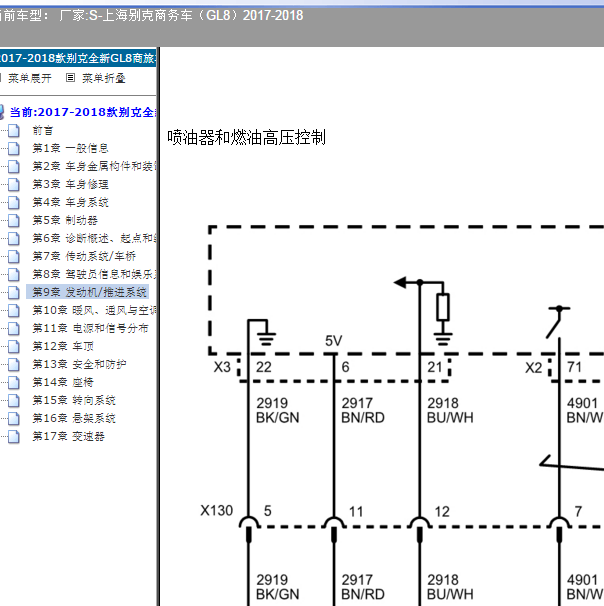This screenshot has width=604, height=606.
Task: Click X130 pin number 11
Action: [x=356, y=512]
